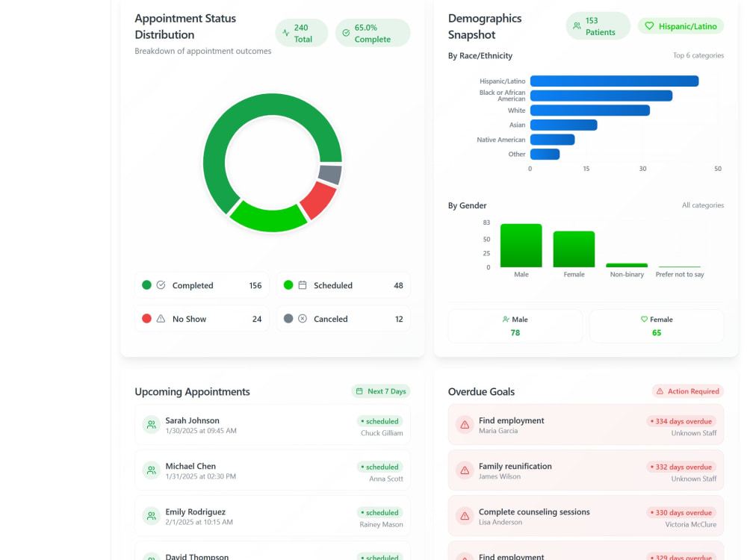Image resolution: width=747 pixels, height=560 pixels.
Task: Click staff name Anna Scott
Action: tap(386, 479)
